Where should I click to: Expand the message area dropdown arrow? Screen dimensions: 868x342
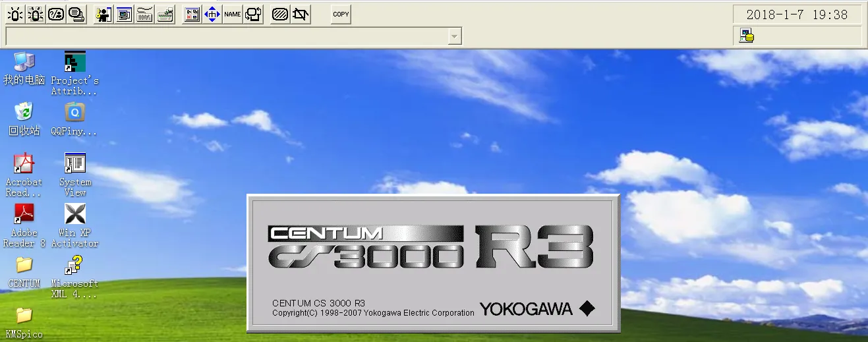click(x=454, y=36)
